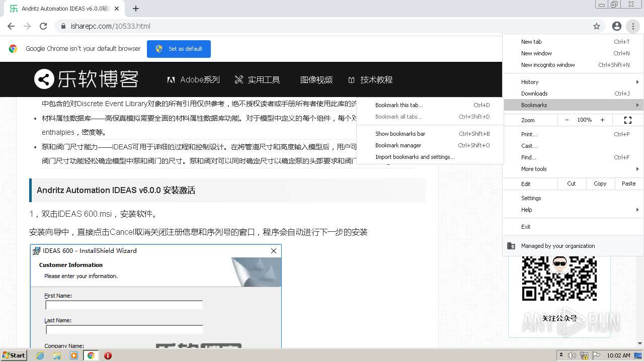Expand the More tools submenu

coord(573,169)
